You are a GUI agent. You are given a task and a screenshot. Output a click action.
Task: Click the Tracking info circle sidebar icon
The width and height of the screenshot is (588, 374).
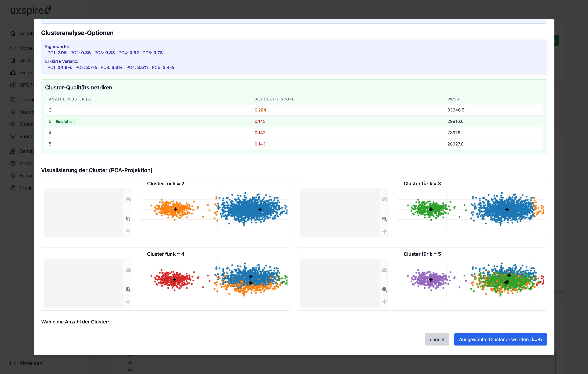click(13, 100)
